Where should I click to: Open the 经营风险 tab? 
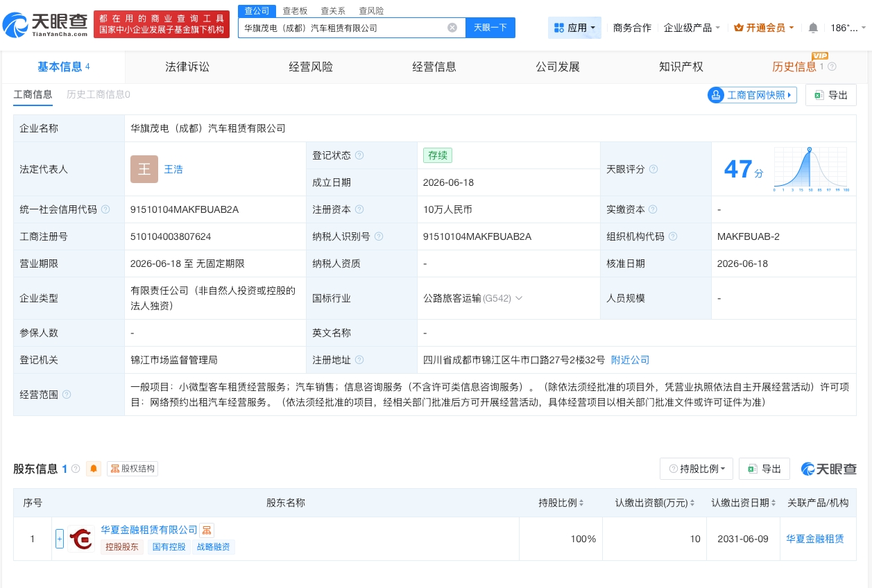(311, 67)
